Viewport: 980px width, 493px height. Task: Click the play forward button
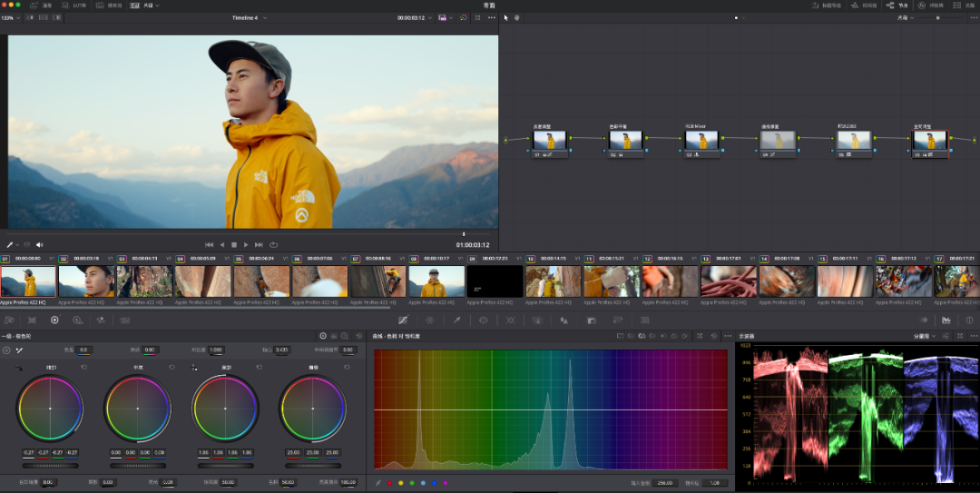tap(246, 244)
